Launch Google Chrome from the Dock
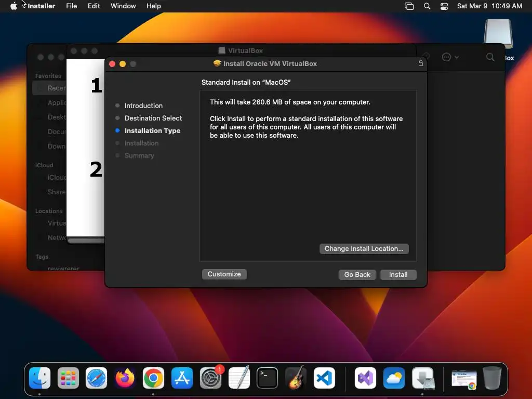This screenshot has height=399, width=532. tap(153, 378)
